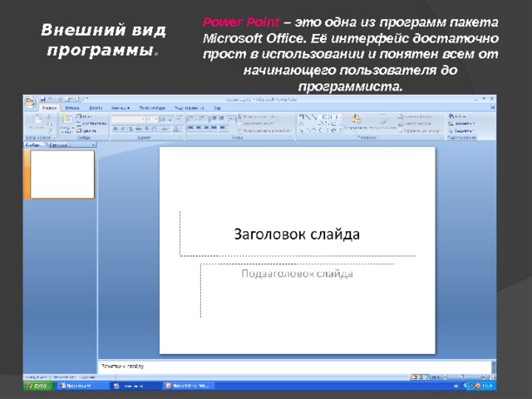
Task: Switch to the Вид ribbon tab
Action: (x=217, y=108)
